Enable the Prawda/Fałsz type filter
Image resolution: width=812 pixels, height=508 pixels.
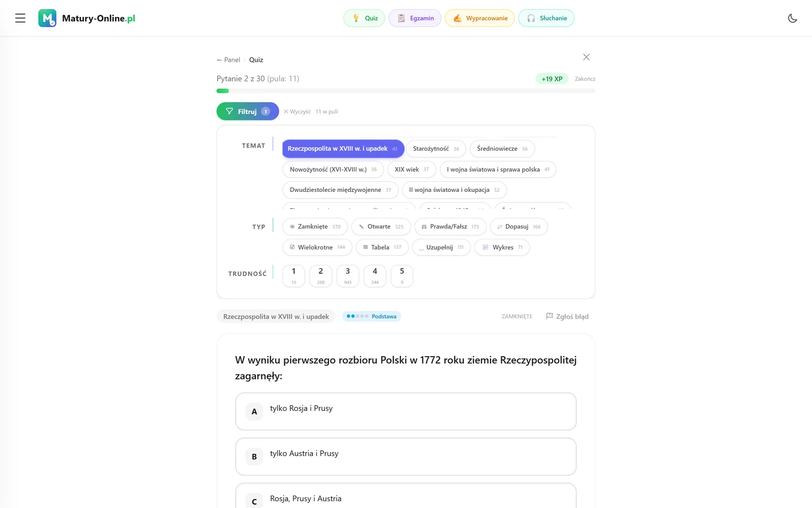point(451,226)
